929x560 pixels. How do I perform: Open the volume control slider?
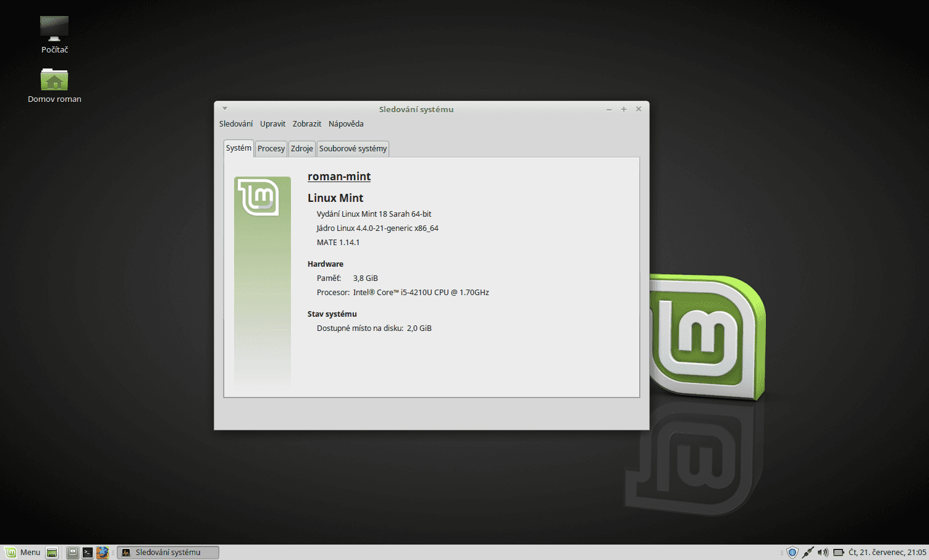point(823,552)
